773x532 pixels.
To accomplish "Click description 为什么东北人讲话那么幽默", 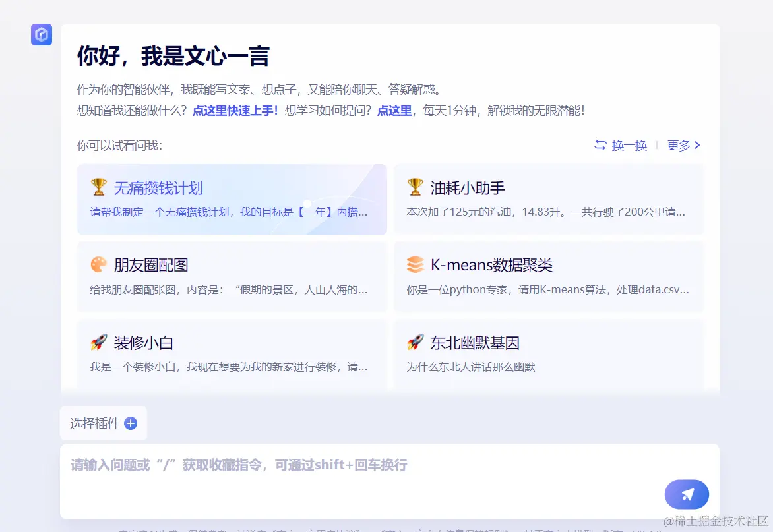I will (x=471, y=367).
